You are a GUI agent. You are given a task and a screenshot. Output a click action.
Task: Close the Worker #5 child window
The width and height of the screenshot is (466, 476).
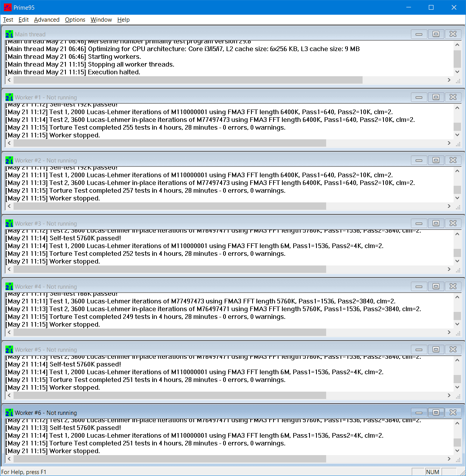coord(453,349)
